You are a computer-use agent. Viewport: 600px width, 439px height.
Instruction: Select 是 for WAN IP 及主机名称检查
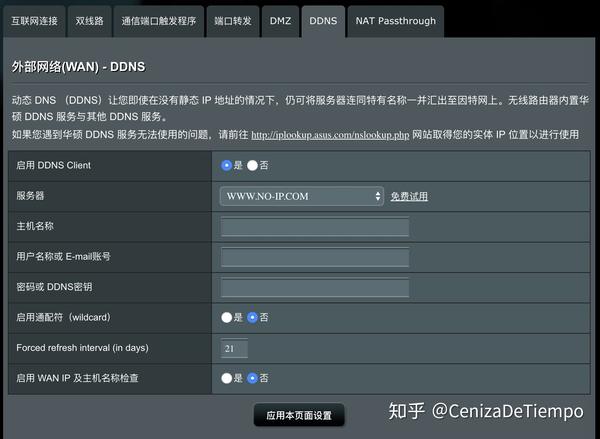[227, 378]
